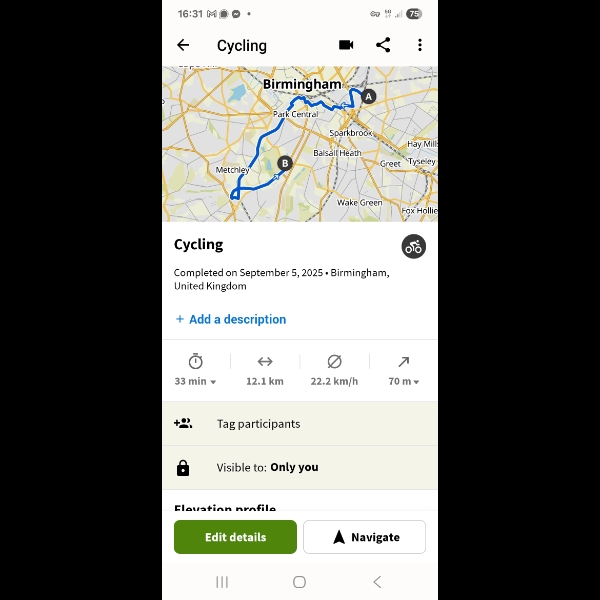Click Add a description link
The width and height of the screenshot is (600, 600).
[231, 319]
